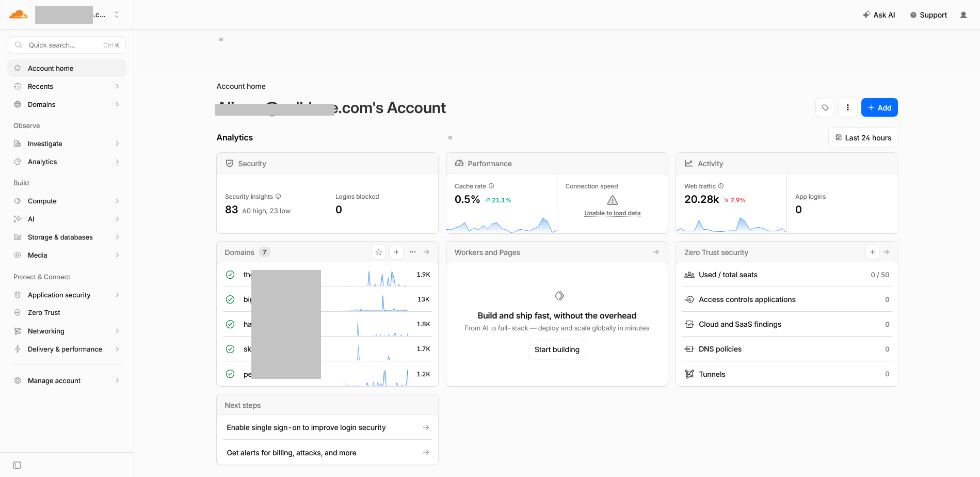Click the Domains card arrow
The height and width of the screenshot is (477, 980).
click(x=426, y=252)
